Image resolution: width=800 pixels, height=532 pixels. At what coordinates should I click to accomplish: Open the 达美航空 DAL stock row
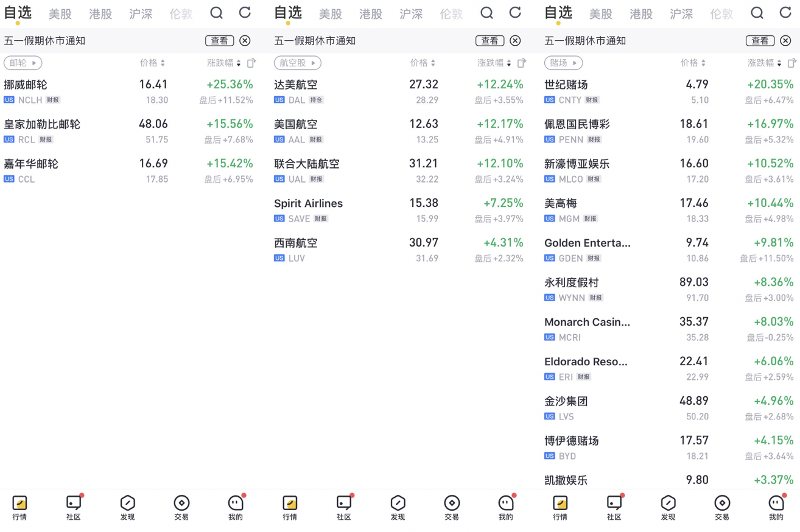pos(399,91)
